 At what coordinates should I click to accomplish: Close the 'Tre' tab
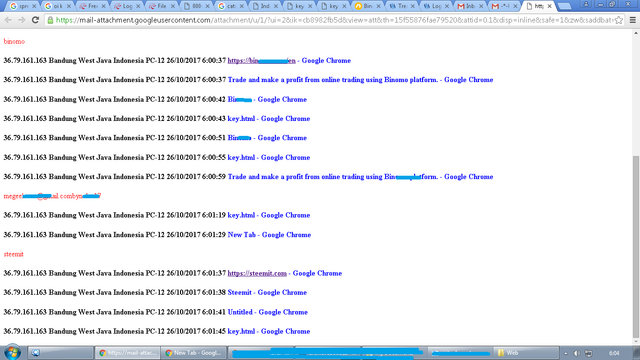413,6
